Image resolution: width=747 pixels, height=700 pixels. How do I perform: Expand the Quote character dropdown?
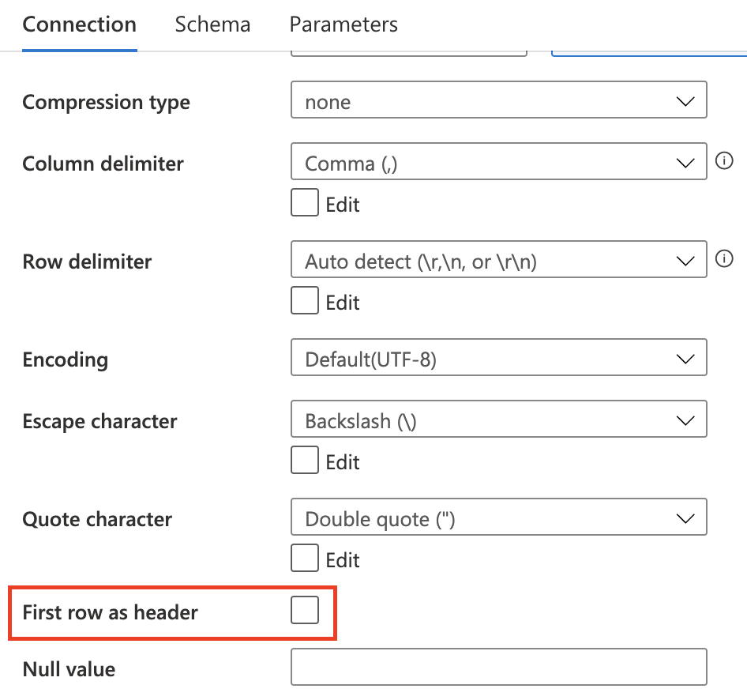(497, 519)
